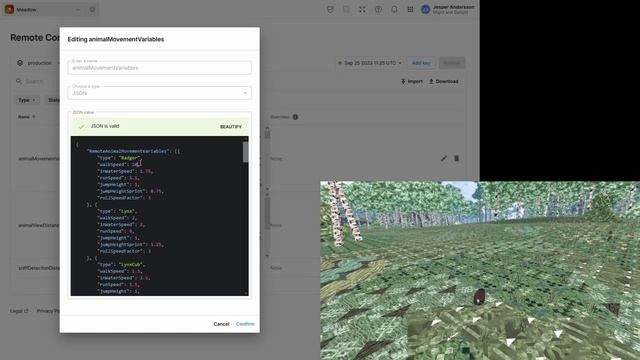
Task: Click the chat icon in top bar
Action: coord(346,9)
